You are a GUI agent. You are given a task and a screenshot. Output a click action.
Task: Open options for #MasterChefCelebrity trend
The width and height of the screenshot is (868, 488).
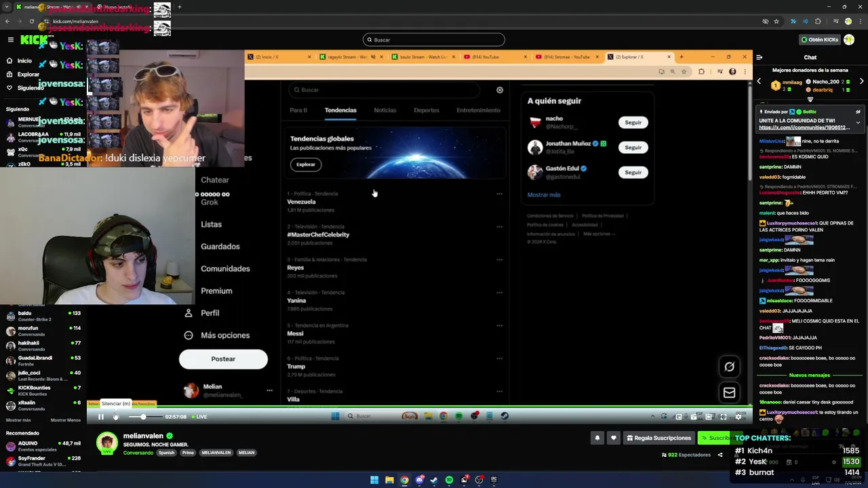(500, 227)
